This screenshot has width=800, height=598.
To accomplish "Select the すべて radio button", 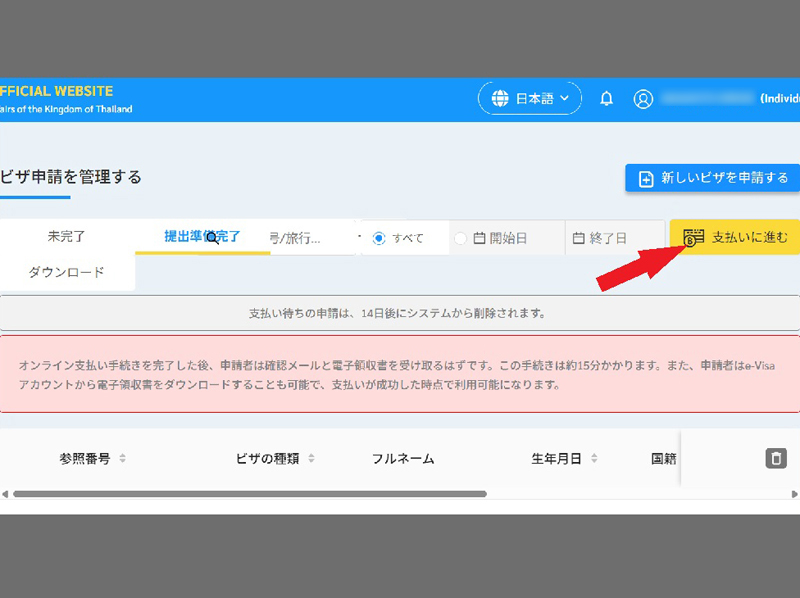I will tap(379, 238).
